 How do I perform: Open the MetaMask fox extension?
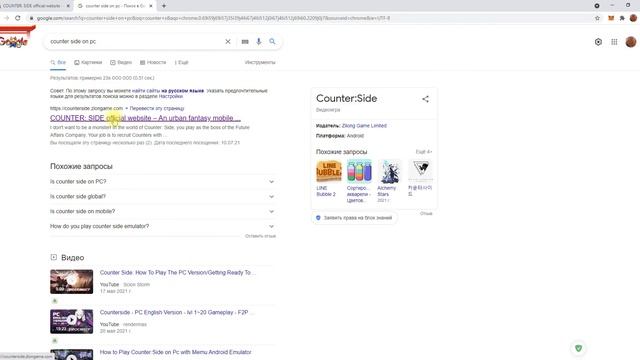(611, 18)
